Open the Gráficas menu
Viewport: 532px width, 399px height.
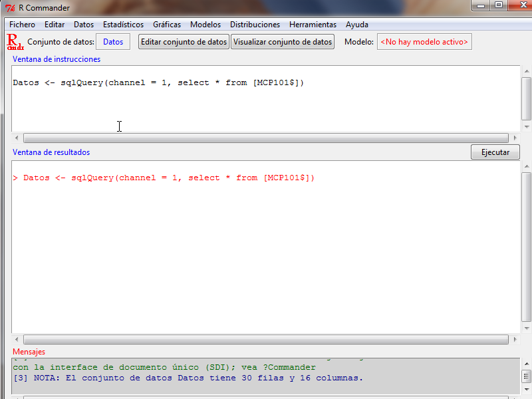click(167, 25)
